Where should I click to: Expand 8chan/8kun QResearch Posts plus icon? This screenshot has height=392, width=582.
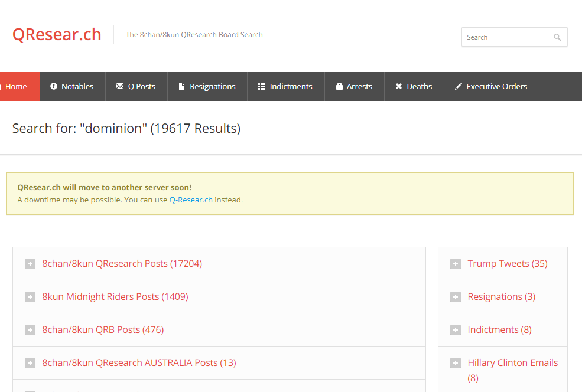coord(30,264)
